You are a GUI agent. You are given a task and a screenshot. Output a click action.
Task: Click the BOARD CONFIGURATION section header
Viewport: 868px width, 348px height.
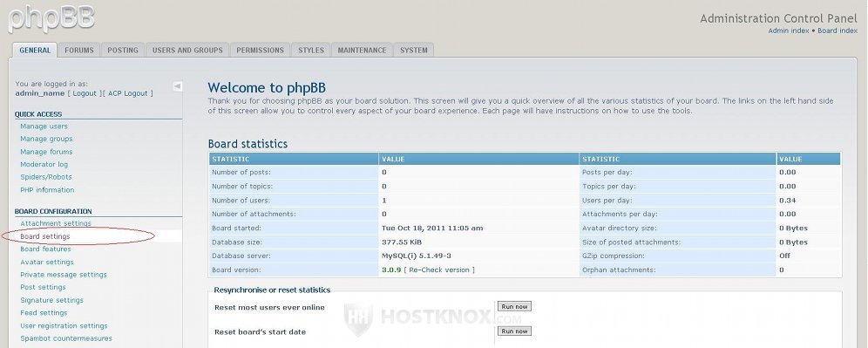pos(53,212)
